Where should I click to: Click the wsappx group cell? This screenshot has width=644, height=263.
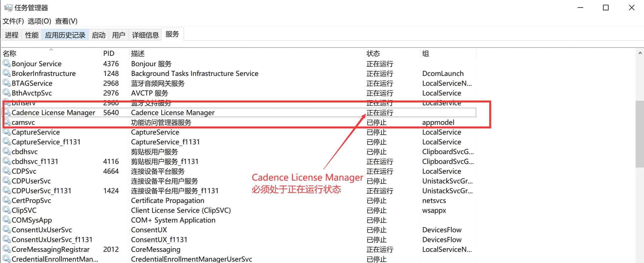[434, 210]
